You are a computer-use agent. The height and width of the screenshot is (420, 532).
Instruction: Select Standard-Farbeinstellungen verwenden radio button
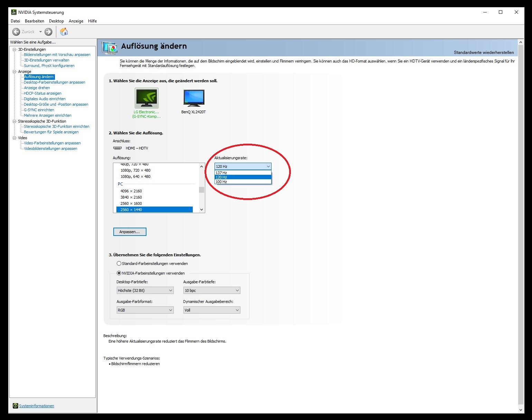(119, 264)
